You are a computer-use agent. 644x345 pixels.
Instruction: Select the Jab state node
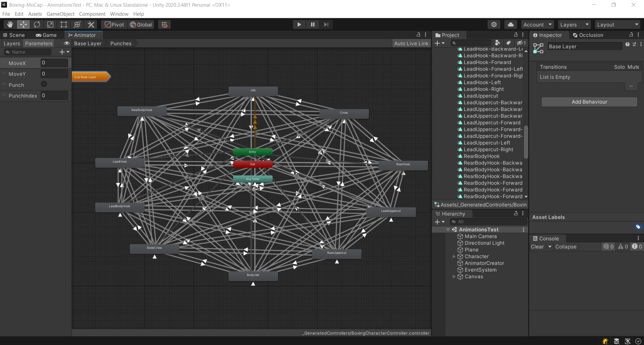[253, 91]
